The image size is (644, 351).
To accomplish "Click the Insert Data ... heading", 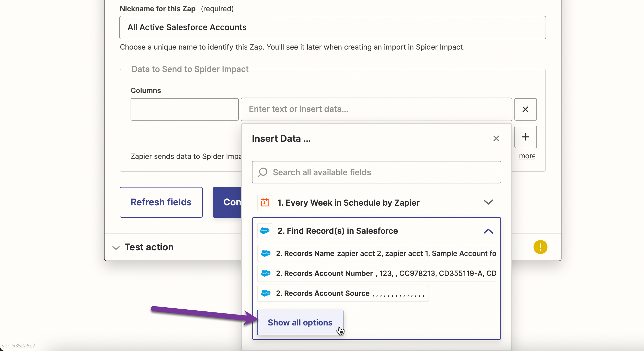I will point(281,138).
